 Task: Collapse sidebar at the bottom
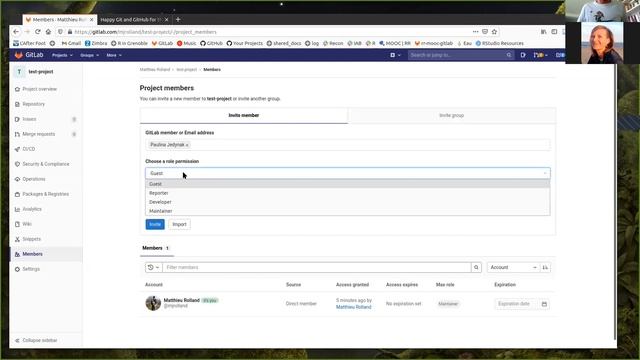click(39, 340)
